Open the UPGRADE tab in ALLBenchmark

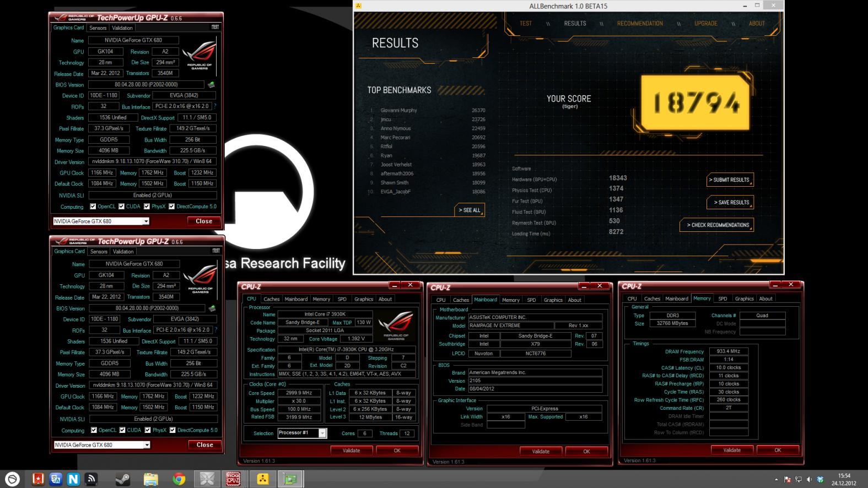[705, 23]
